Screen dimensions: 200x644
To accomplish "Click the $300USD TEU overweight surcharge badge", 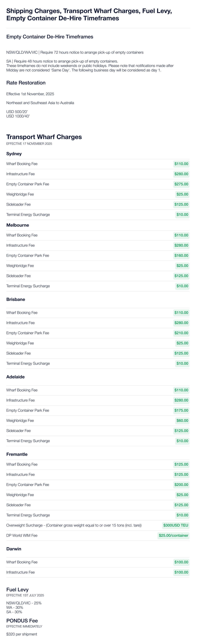I will 176,525.
